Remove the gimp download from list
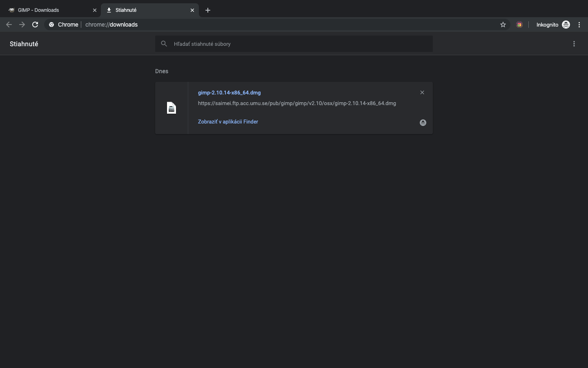 click(422, 92)
